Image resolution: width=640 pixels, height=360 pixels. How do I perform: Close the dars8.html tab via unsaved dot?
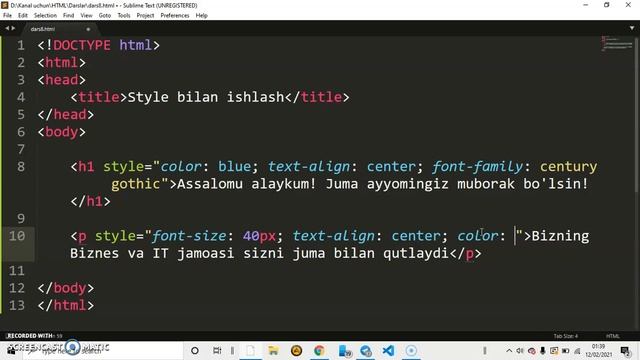88,29
